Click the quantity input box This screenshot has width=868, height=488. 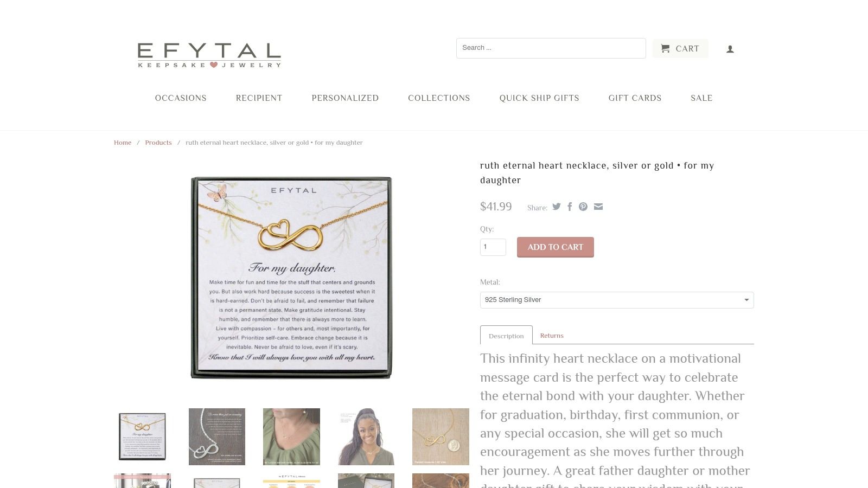493,247
